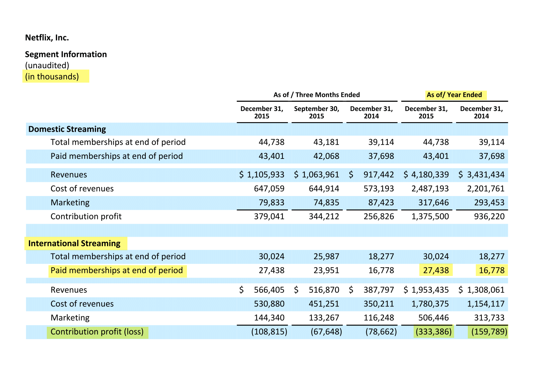Click international cost value 451,251
The height and width of the screenshot is (392, 535).
324,304
